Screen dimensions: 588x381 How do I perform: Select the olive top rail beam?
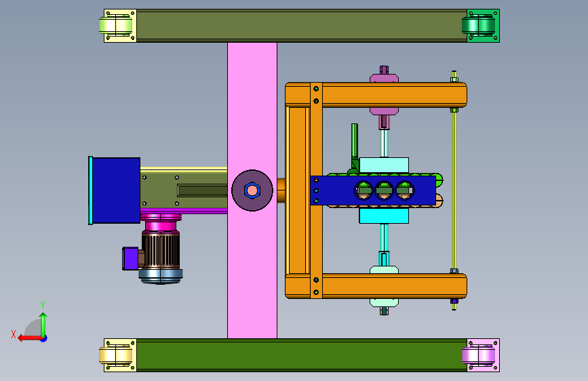click(x=302, y=26)
